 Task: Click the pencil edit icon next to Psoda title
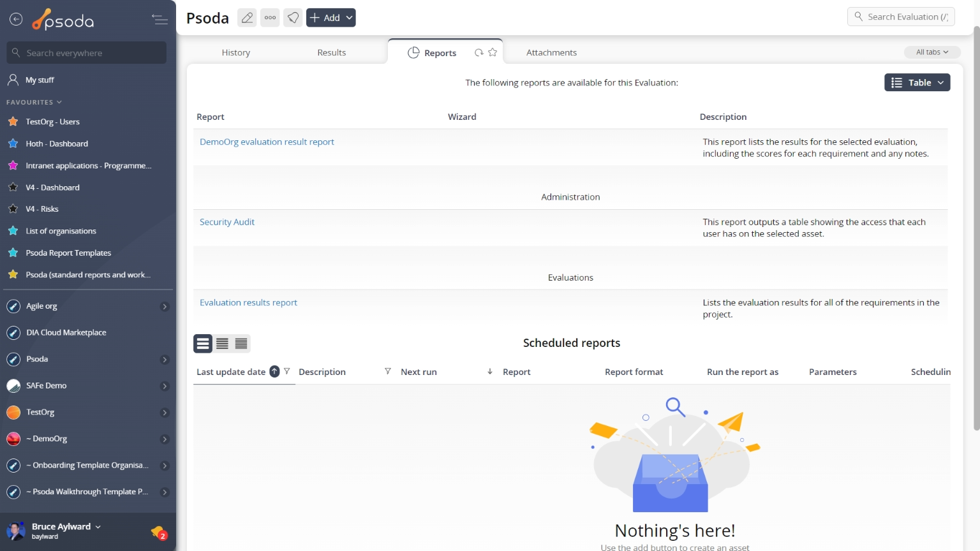247,18
